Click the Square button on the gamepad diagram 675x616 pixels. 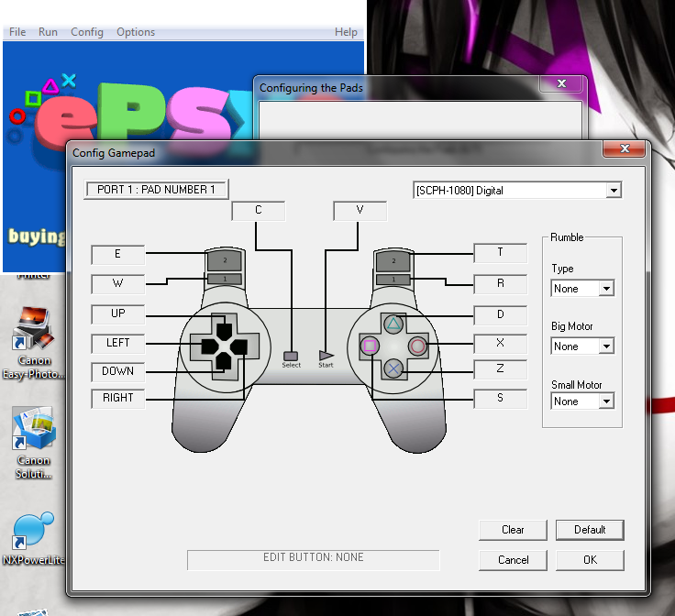coord(370,346)
